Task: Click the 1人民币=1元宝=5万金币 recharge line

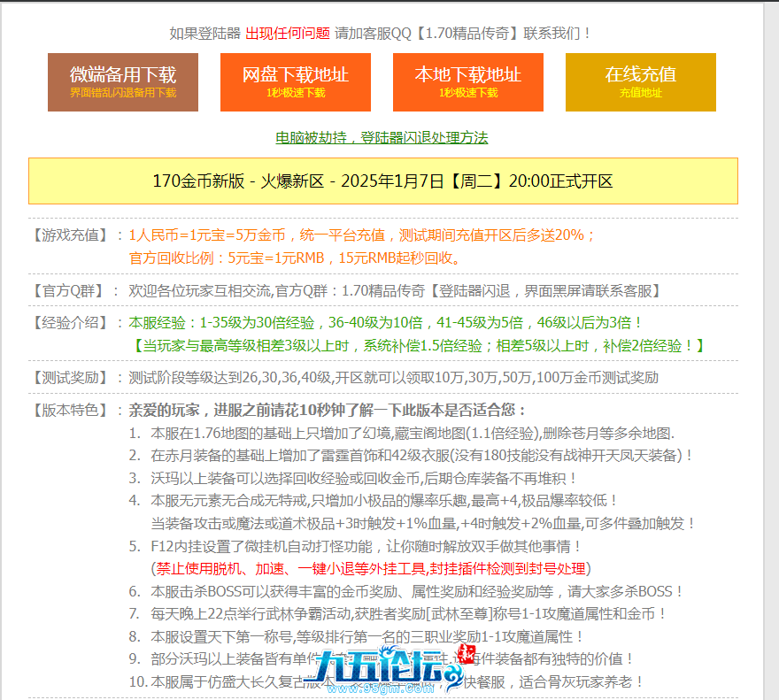Action: (362, 235)
